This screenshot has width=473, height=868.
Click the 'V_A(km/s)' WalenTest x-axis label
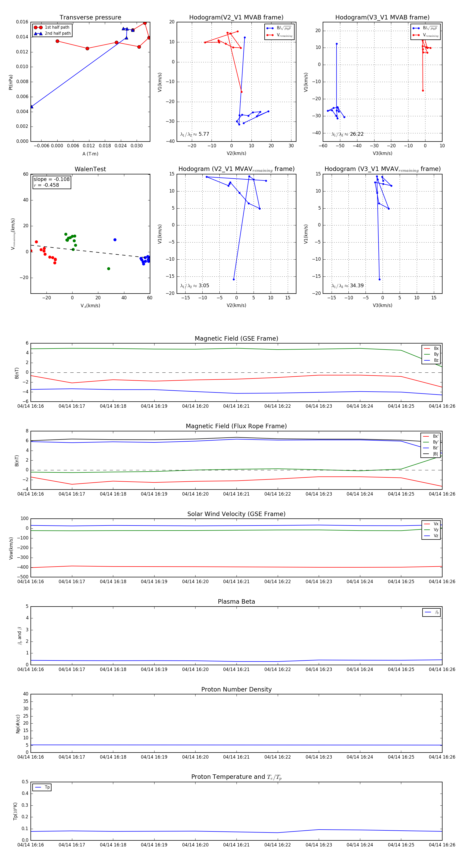click(90, 306)
